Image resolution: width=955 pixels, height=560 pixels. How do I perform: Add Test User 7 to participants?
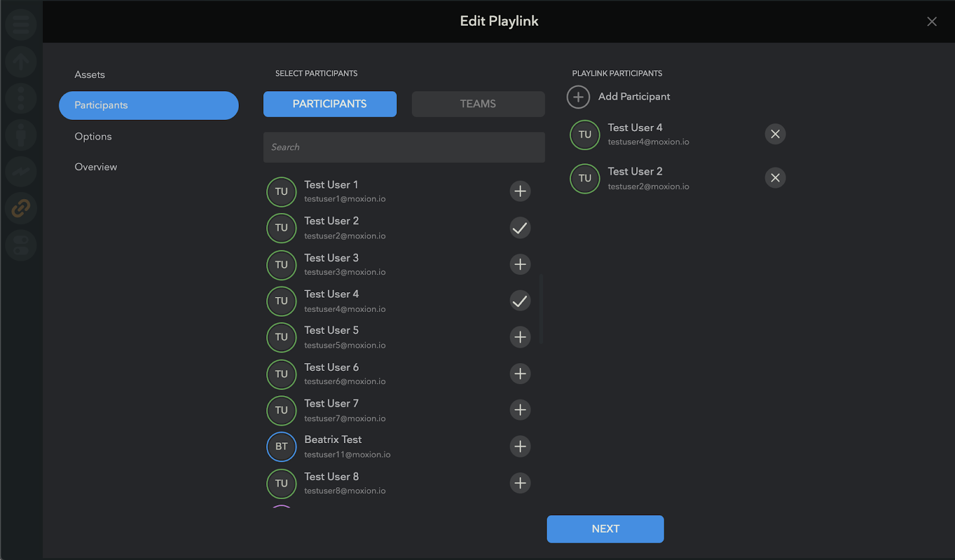pos(520,410)
